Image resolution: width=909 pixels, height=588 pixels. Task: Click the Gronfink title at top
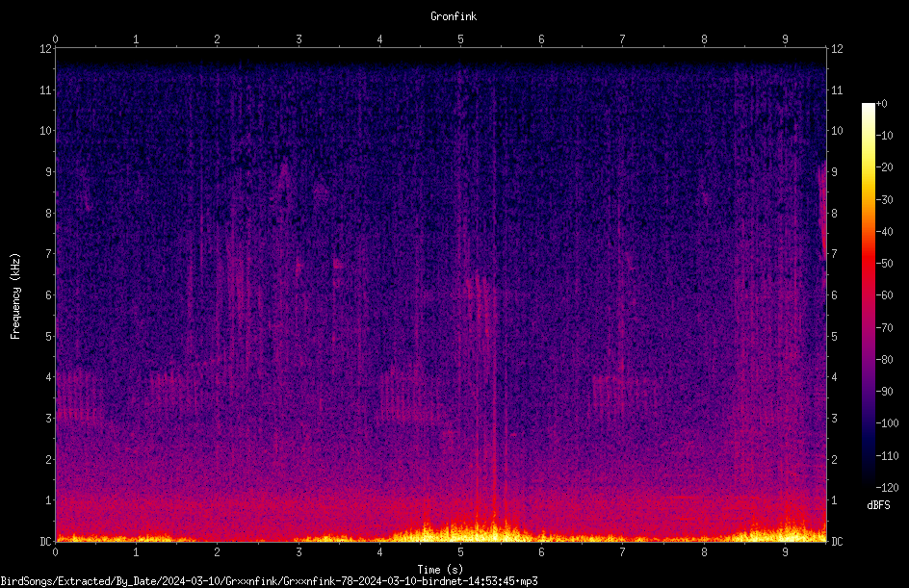[454, 16]
